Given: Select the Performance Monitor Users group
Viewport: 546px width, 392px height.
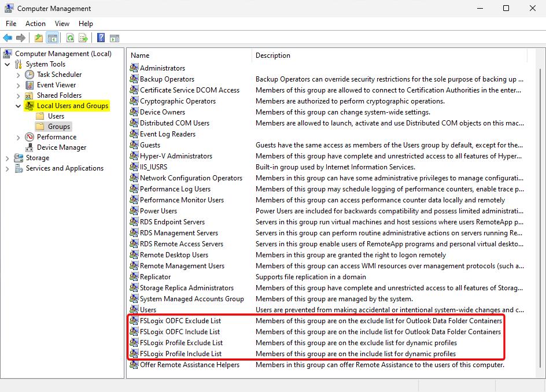Looking at the screenshot, I should click(x=182, y=200).
